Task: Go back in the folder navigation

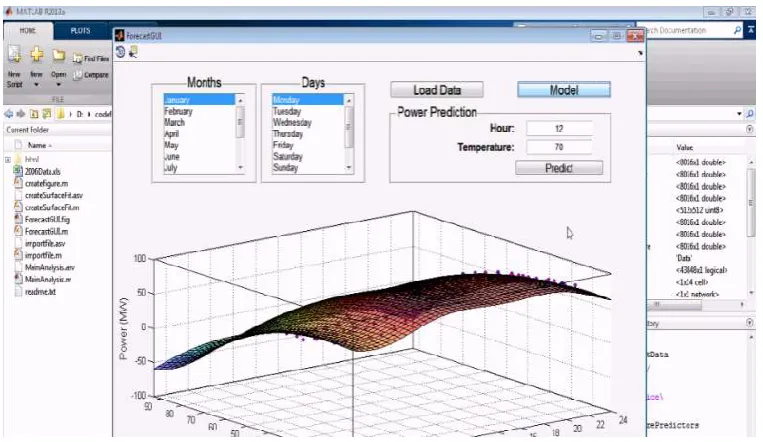Action: coord(9,114)
